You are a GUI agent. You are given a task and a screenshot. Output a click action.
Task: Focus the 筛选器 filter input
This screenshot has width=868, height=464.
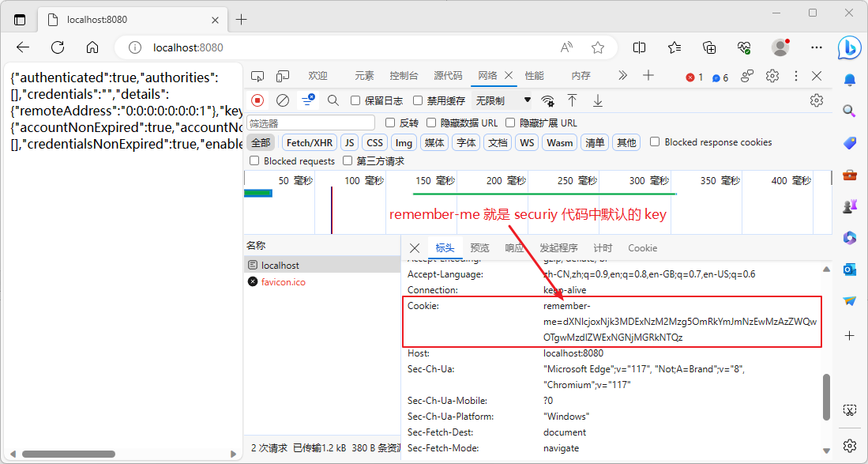tap(310, 123)
